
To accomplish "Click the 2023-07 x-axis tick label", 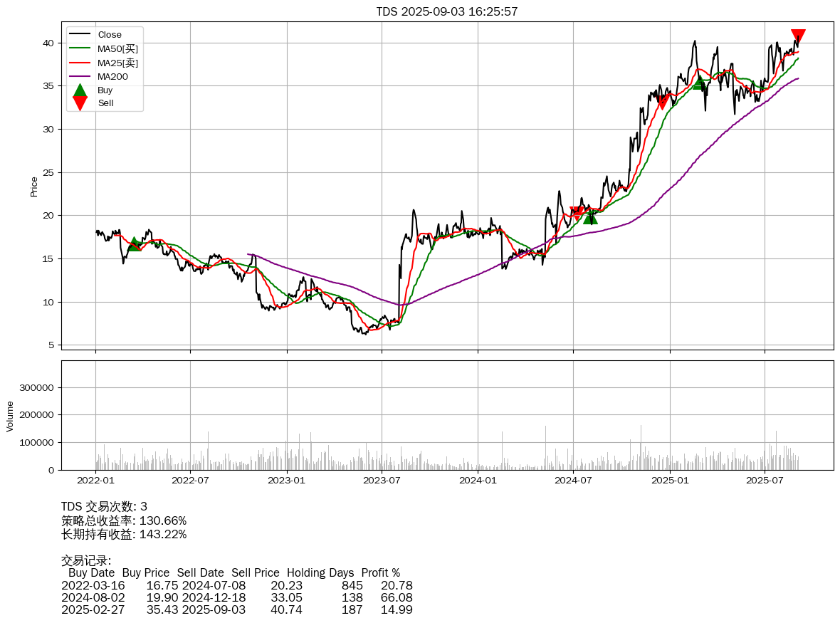I will click(382, 481).
